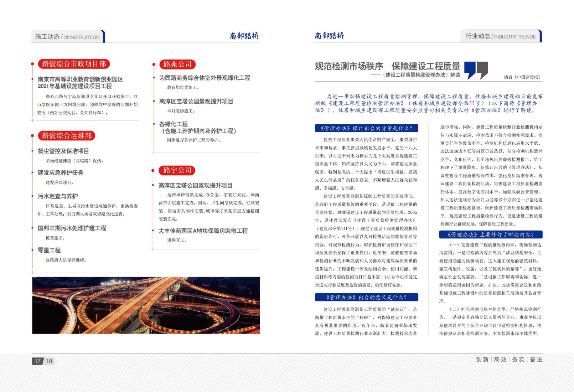Click the text 进场开工。
Viewport: 574px width, 392px height.
click(x=177, y=240)
